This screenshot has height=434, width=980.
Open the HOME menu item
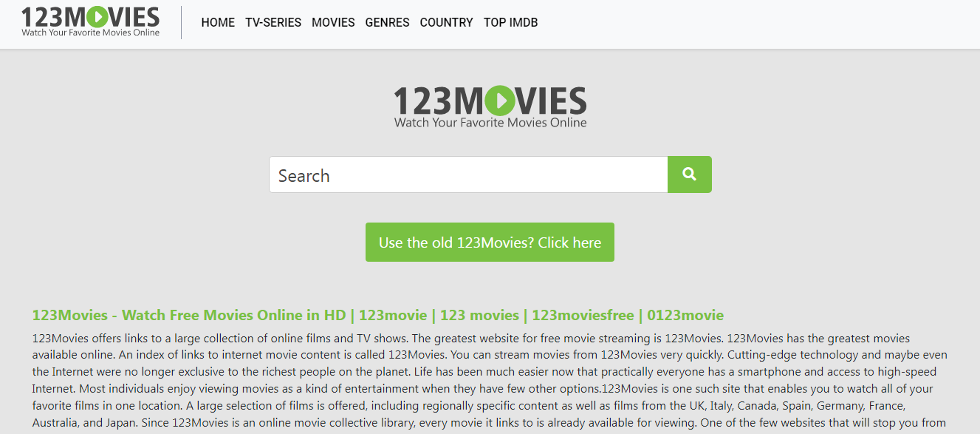tap(218, 23)
